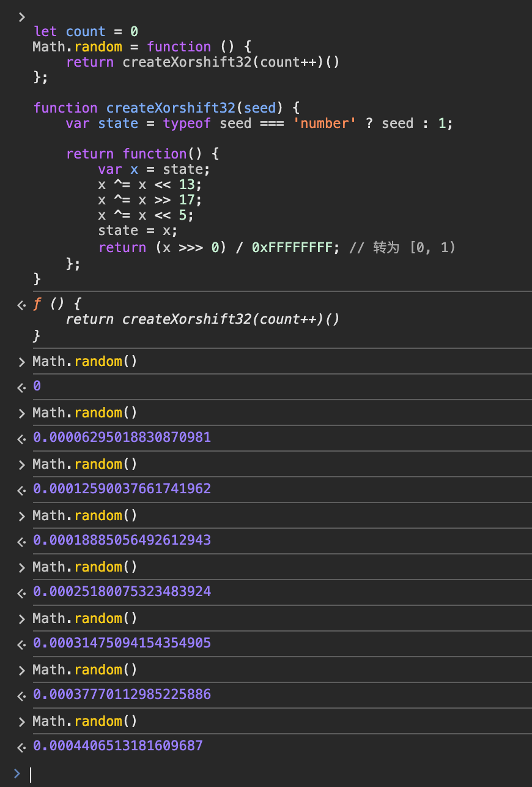Click the input chevron of the first Math.random() call
Image resolution: width=532 pixels, height=787 pixels.
pos(22,362)
